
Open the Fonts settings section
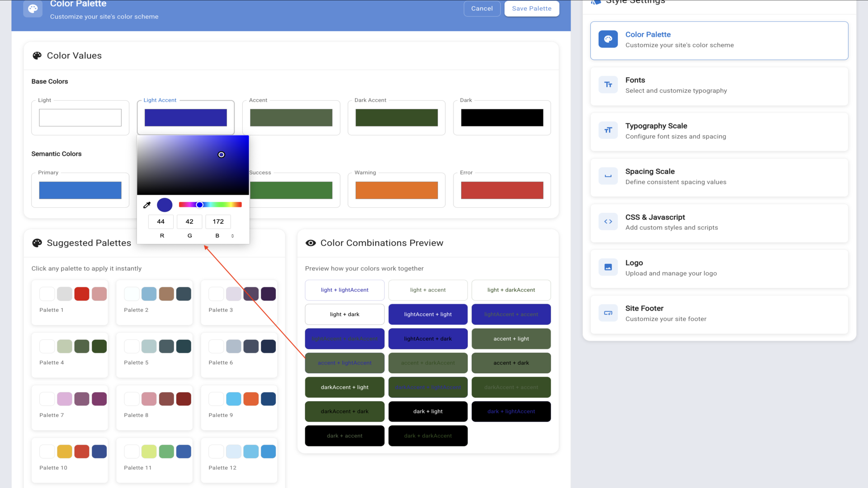(719, 85)
